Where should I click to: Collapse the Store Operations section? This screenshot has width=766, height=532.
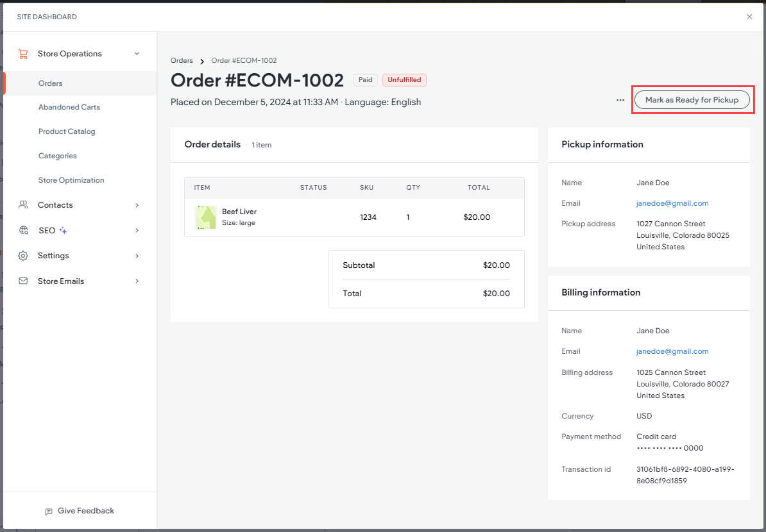136,54
